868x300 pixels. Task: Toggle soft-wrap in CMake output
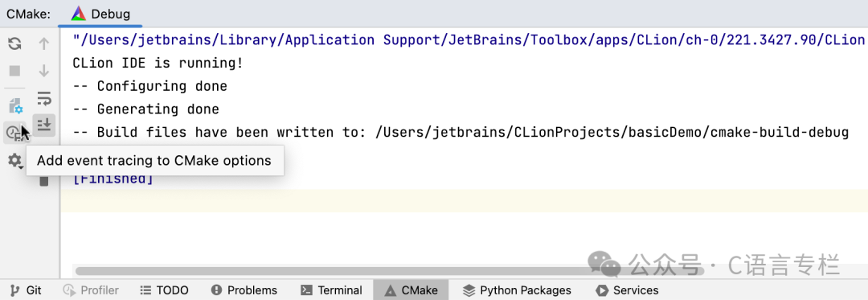[x=43, y=98]
